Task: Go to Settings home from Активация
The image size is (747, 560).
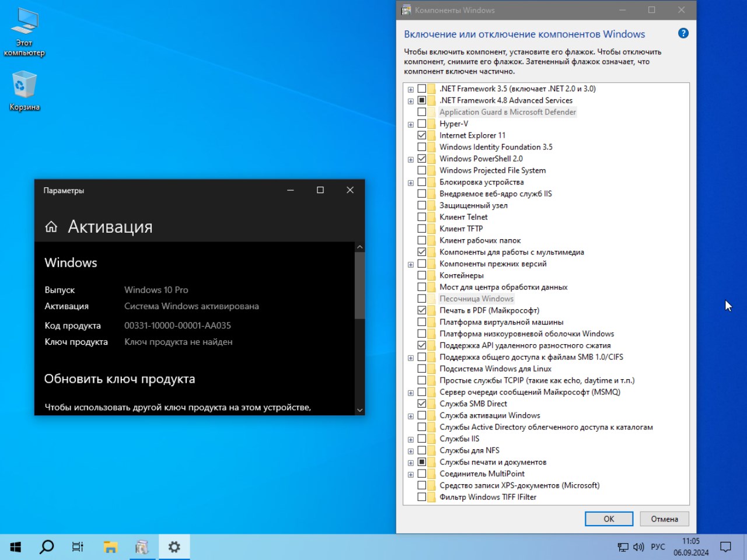Action: point(51,226)
